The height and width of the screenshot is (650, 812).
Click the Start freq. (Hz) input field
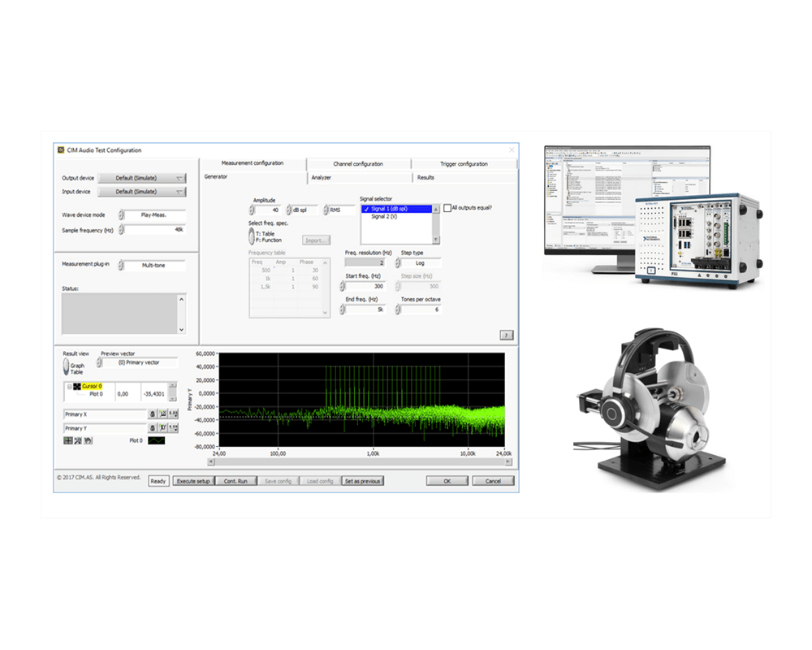(x=367, y=286)
